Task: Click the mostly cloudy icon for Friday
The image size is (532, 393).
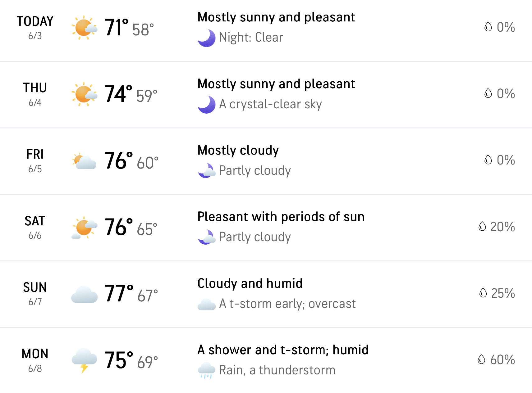Action: coord(84,161)
